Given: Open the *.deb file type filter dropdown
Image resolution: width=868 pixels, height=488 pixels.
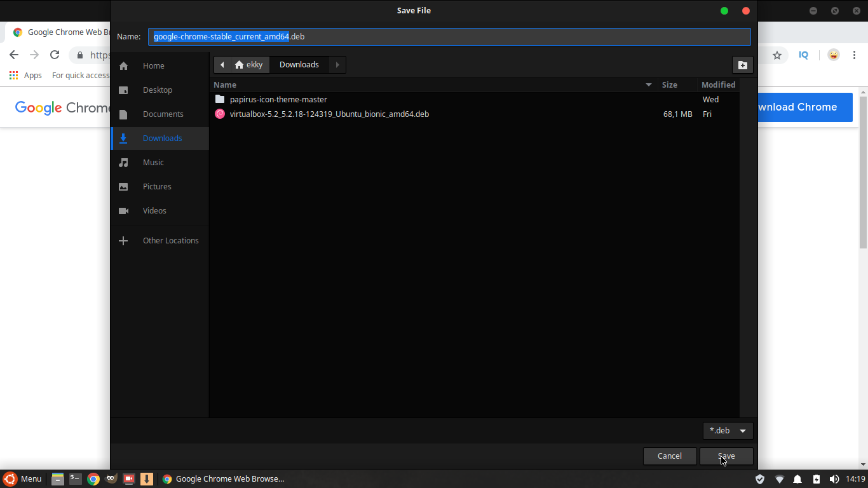Looking at the screenshot, I should [x=728, y=431].
